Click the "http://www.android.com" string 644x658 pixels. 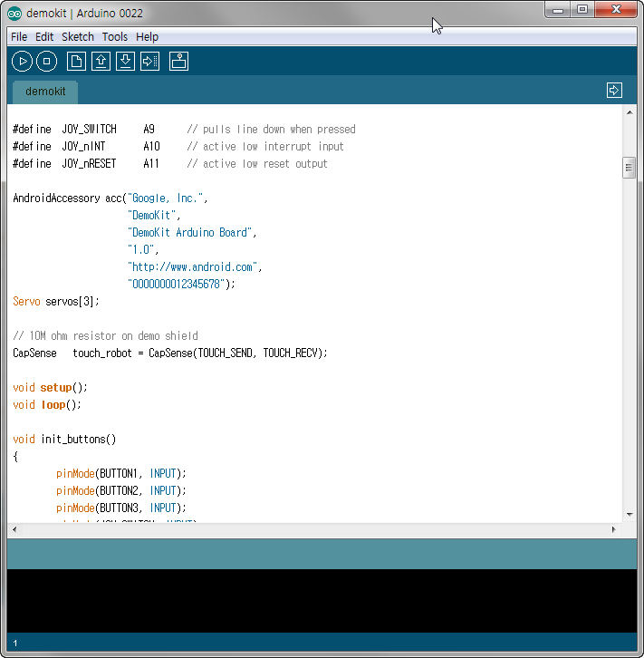pyautogui.click(x=192, y=266)
